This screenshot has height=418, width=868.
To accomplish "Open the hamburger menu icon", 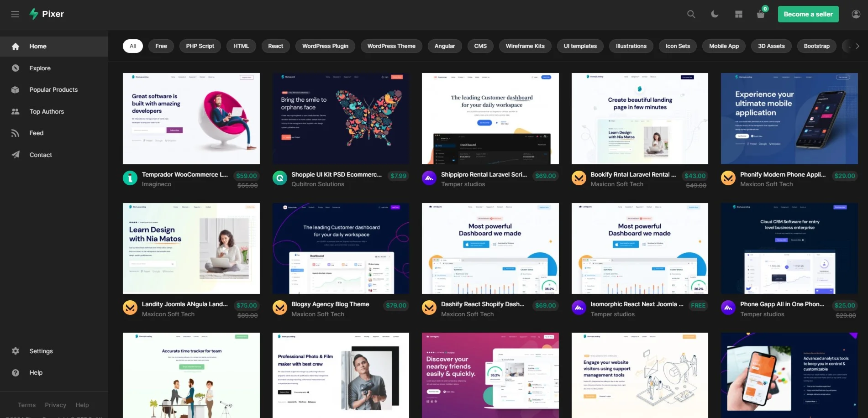I will tap(15, 14).
